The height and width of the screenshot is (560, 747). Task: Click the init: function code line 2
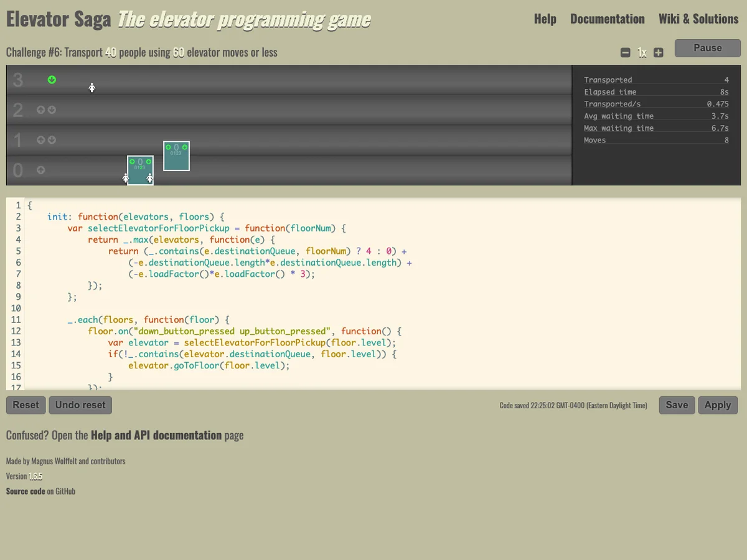(x=135, y=217)
